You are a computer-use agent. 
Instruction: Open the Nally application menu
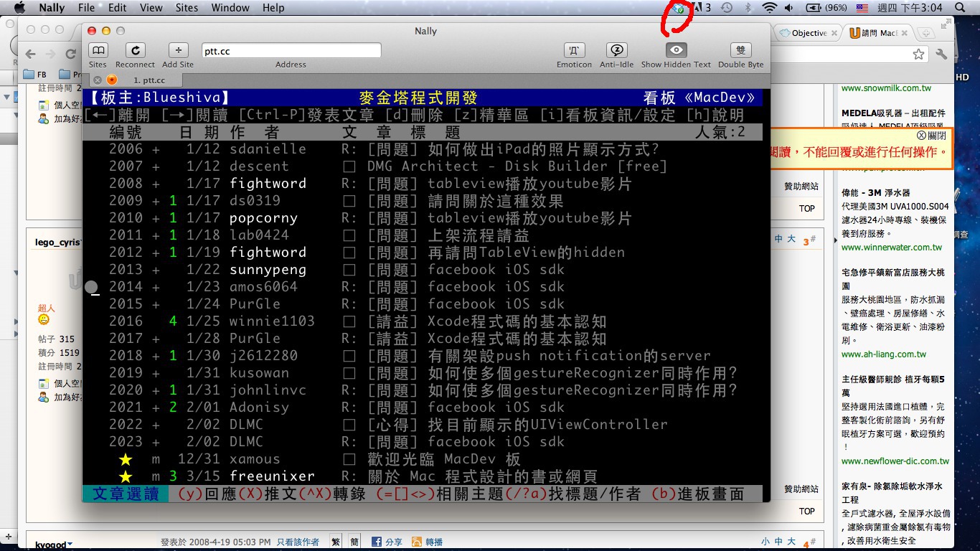coord(52,8)
